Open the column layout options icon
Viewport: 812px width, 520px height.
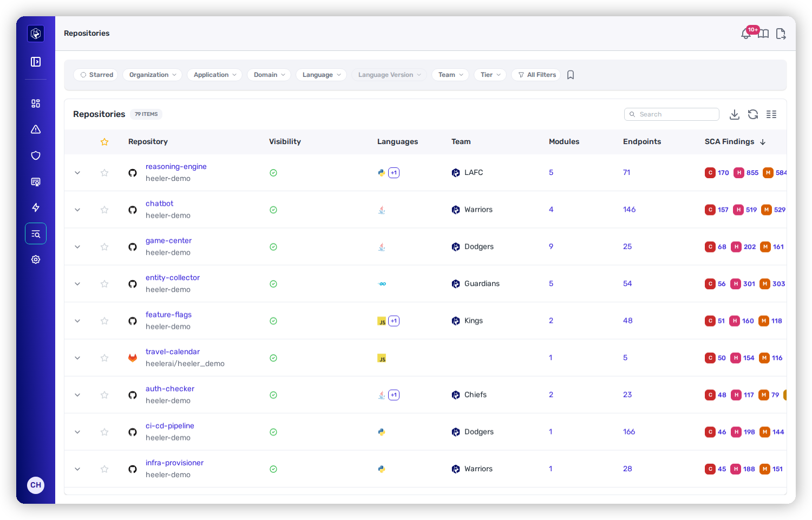(x=771, y=114)
